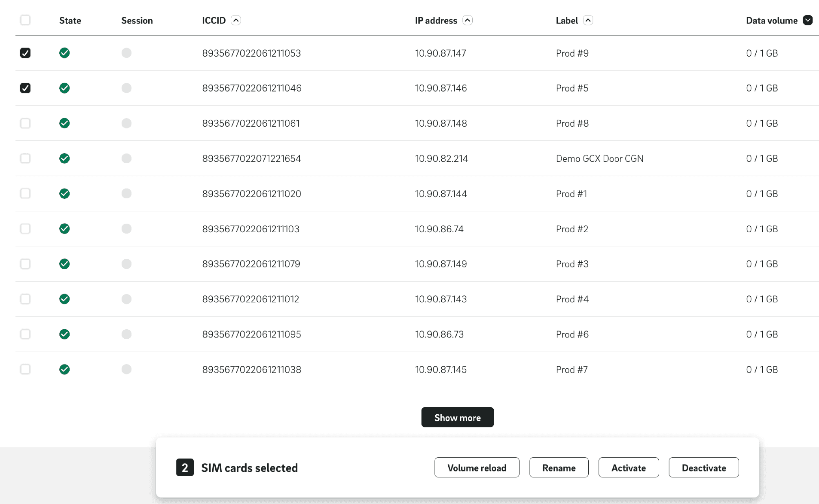Click green state icon for Prod #1
Image resolution: width=819 pixels, height=504 pixels.
click(x=64, y=194)
